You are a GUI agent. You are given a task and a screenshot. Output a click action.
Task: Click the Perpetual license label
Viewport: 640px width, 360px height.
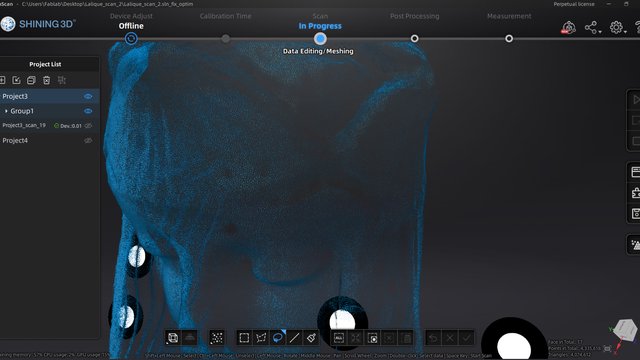click(x=574, y=4)
